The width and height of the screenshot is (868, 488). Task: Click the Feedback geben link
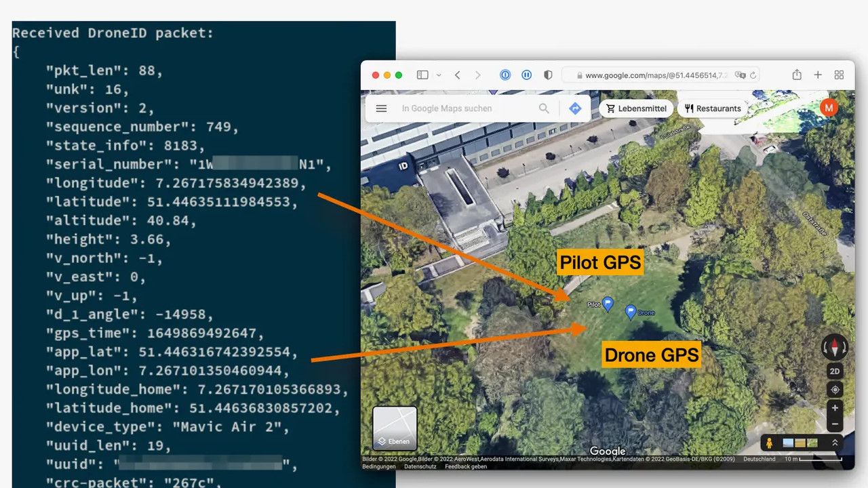[466, 466]
